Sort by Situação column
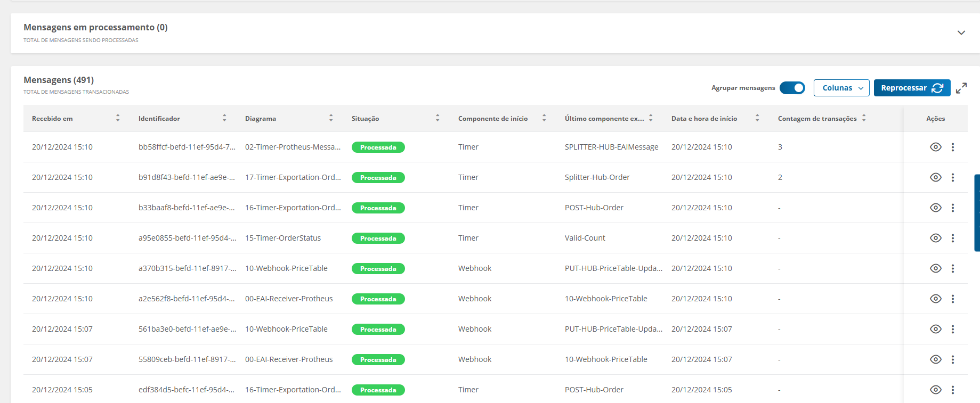 (x=438, y=118)
